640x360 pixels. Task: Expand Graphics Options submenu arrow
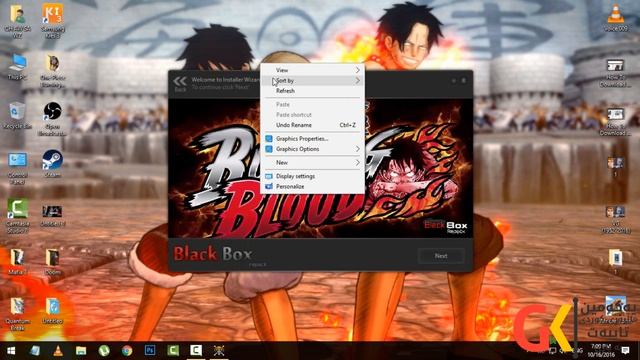click(x=358, y=149)
